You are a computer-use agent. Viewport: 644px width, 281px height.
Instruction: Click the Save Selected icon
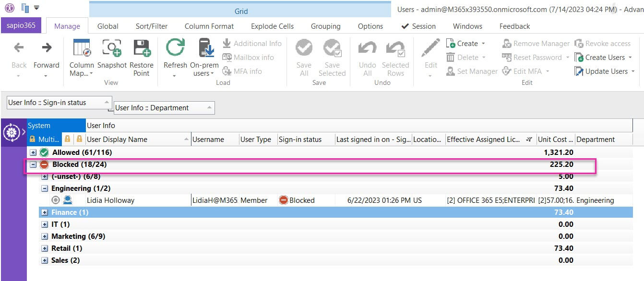[332, 48]
